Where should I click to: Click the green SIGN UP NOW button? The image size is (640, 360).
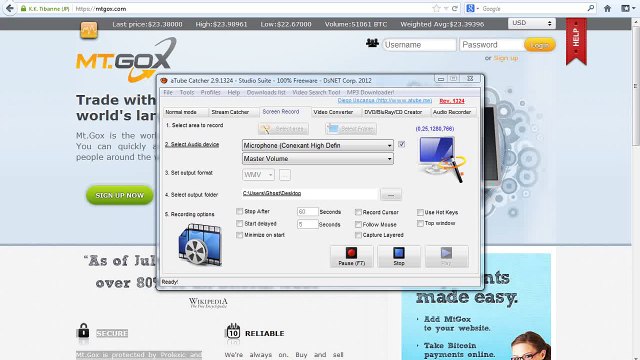coord(119,195)
